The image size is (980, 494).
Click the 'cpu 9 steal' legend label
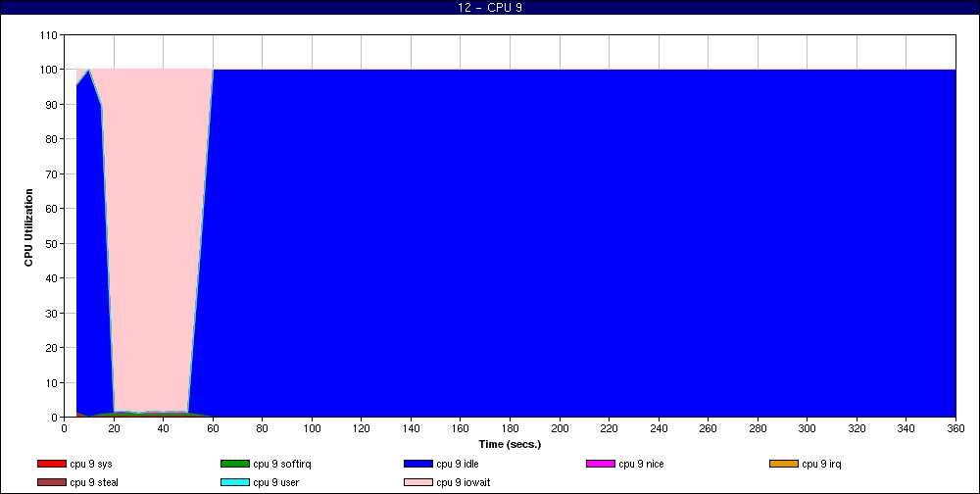(x=94, y=483)
